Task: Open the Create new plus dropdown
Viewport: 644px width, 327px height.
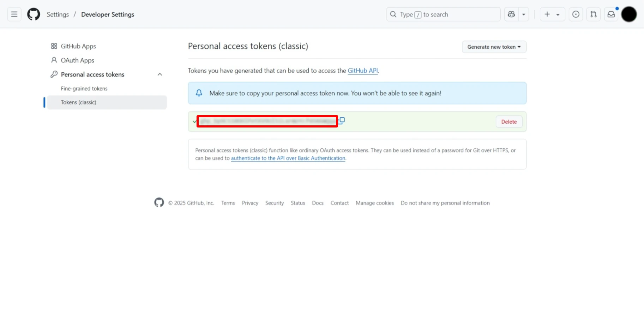Action: pos(552,14)
